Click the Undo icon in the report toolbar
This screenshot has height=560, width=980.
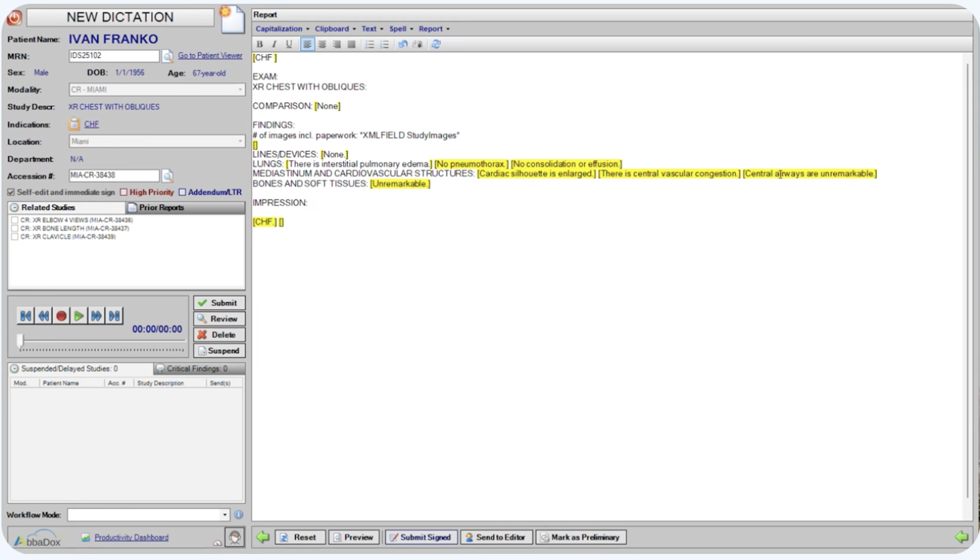[403, 44]
